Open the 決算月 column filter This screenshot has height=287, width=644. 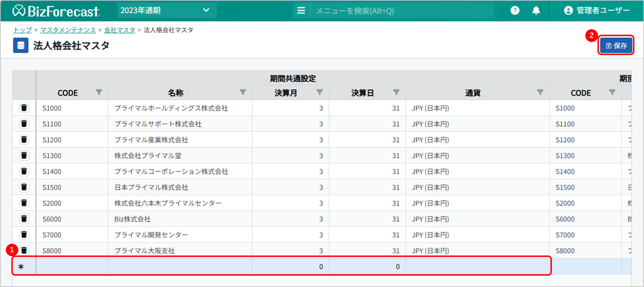pyautogui.click(x=319, y=93)
